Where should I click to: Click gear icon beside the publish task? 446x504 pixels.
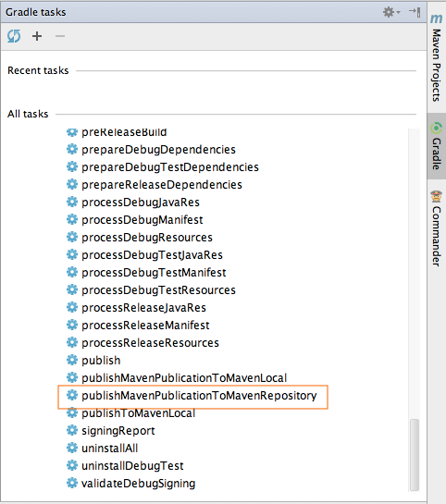click(72, 360)
